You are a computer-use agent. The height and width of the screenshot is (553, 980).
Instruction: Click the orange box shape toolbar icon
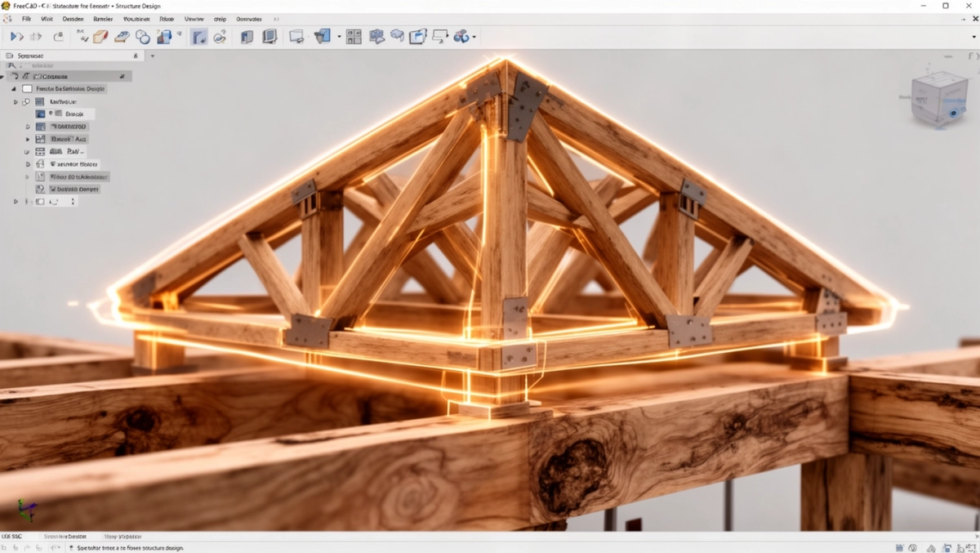click(100, 37)
